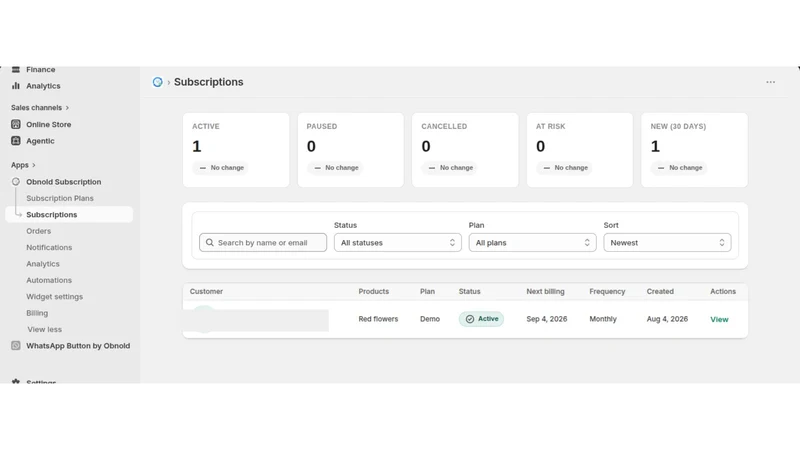
Task: Open the store-level Analytics sidebar item
Action: pos(43,86)
